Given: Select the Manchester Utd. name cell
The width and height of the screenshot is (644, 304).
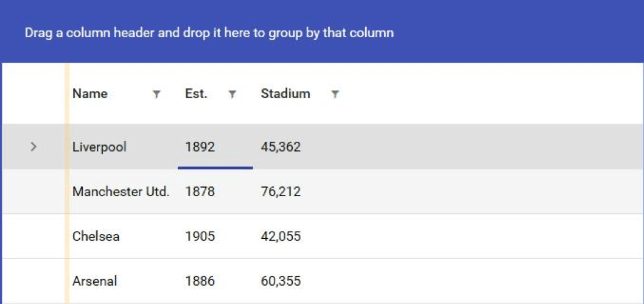Looking at the screenshot, I should [x=122, y=191].
